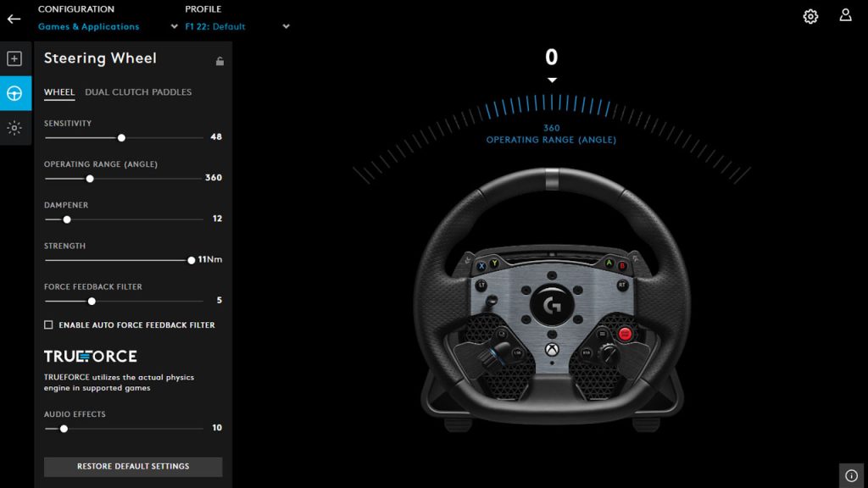Open G HUB settings via the gear icon
The image size is (868, 488).
tap(810, 16)
